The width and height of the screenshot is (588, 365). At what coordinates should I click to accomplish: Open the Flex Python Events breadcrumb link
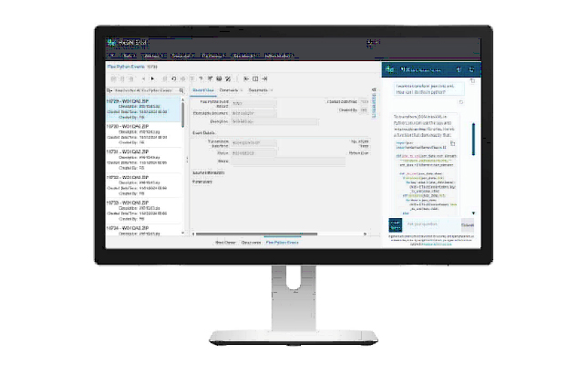tap(126, 67)
